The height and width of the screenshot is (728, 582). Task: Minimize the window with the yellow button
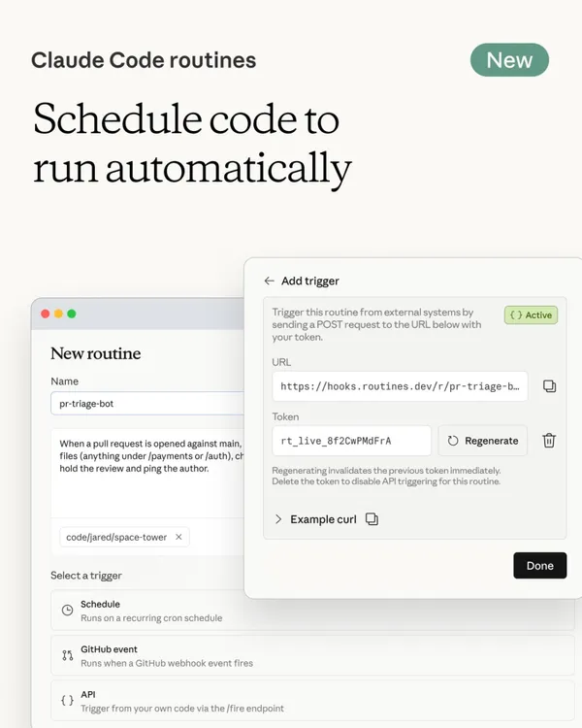[58, 314]
